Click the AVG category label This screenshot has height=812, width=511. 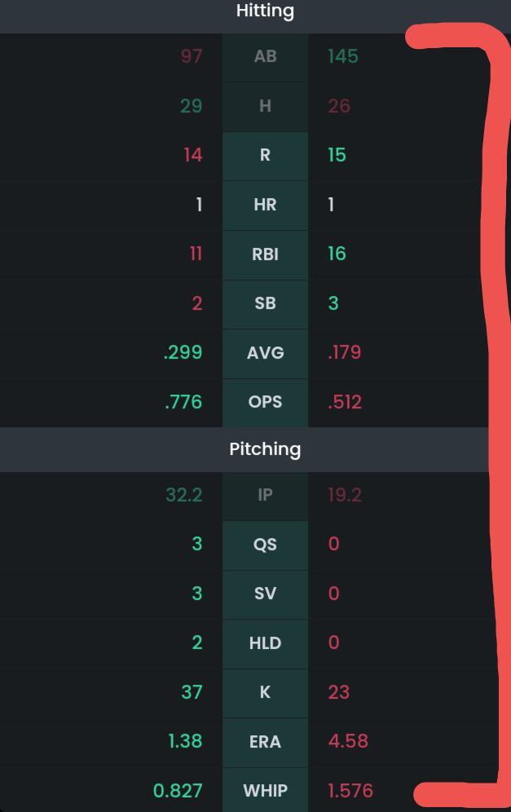265,353
